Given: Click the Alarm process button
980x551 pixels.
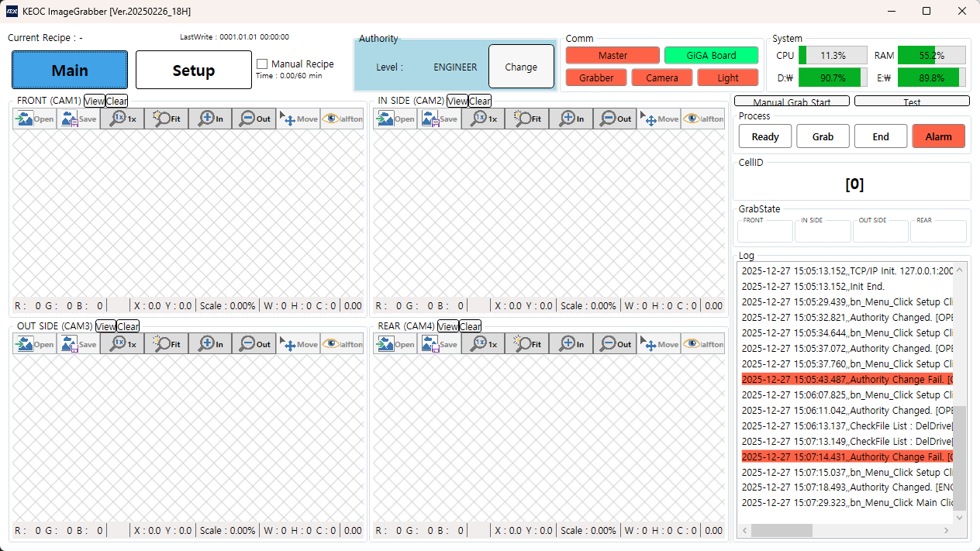Looking at the screenshot, I should tap(938, 136).
